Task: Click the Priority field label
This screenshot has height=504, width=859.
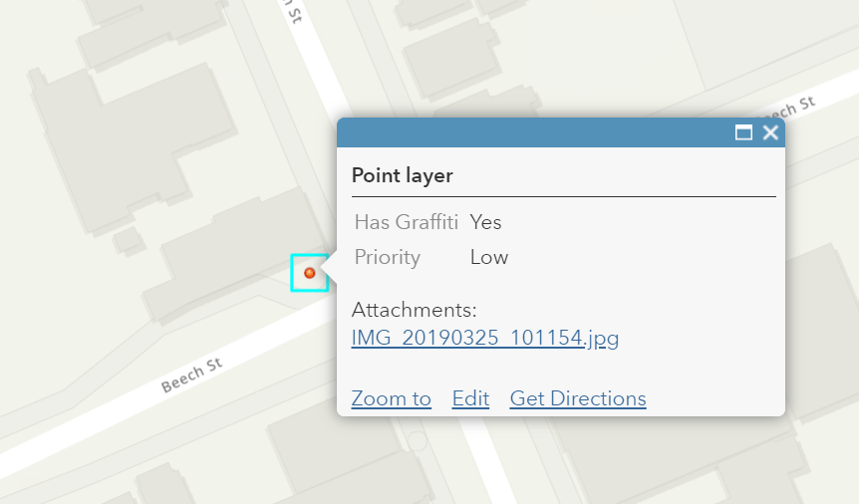Action: click(387, 257)
